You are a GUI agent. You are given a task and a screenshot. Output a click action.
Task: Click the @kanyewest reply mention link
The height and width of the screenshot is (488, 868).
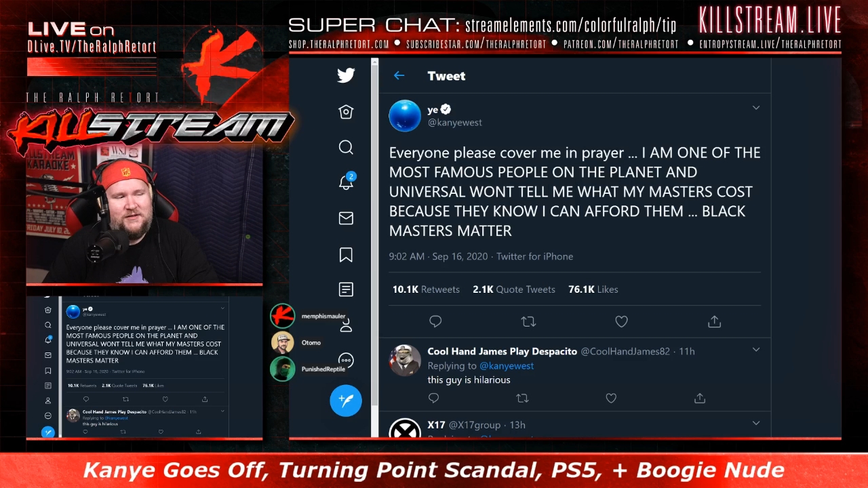(x=507, y=366)
